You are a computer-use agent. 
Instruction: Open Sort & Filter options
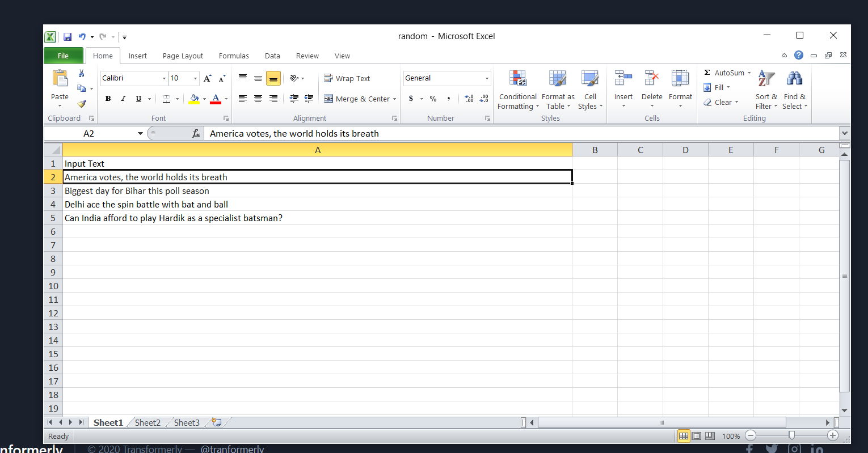(766, 90)
